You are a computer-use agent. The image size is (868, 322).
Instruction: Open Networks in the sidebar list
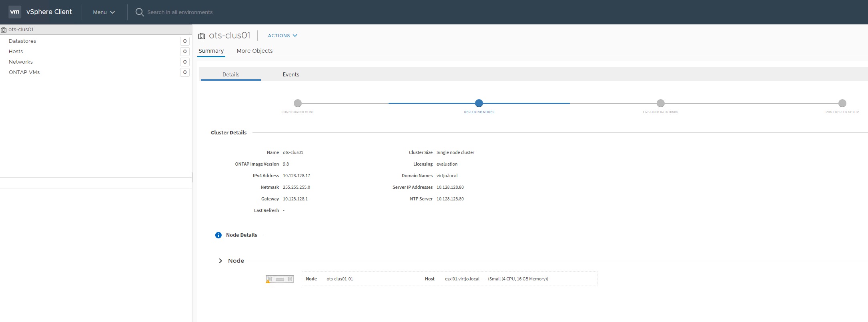(21, 62)
